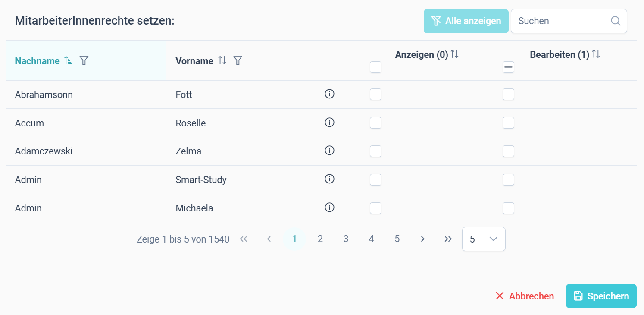Go to page 3 in the paginator

[x=346, y=239]
